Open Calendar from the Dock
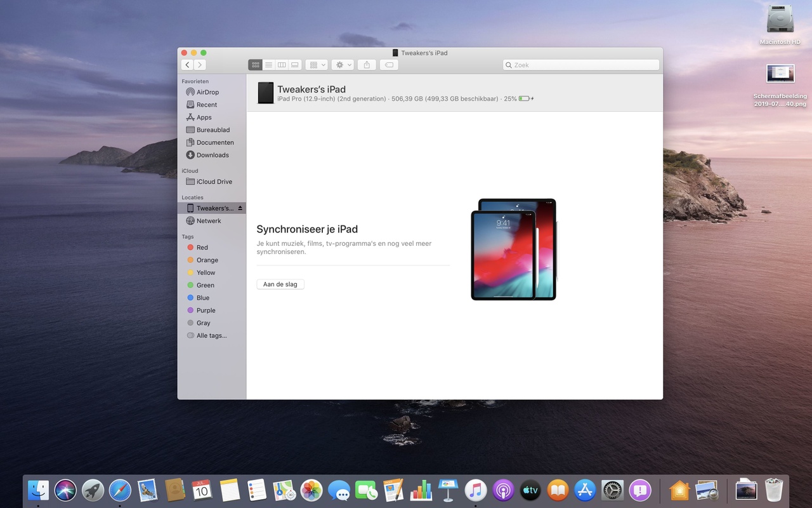 [x=202, y=490]
